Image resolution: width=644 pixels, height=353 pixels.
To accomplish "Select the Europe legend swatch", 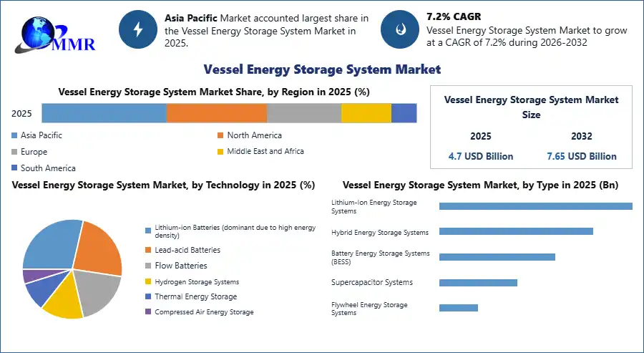I will pyautogui.click(x=15, y=152).
